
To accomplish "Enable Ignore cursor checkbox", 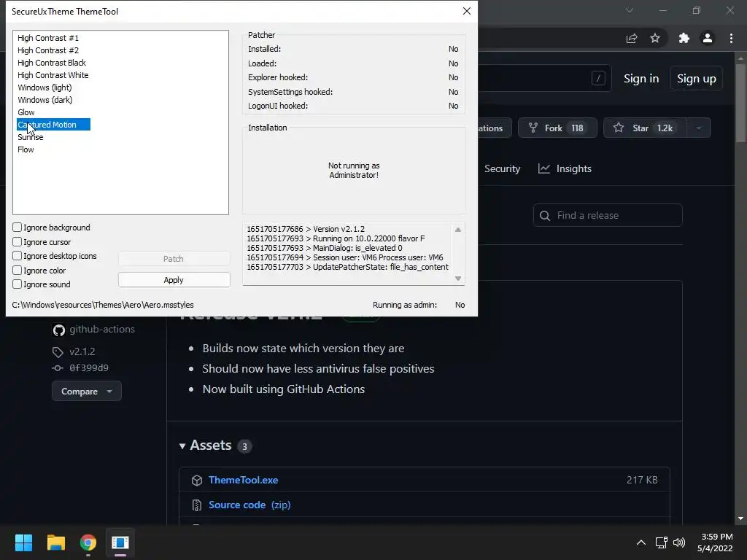I will [x=18, y=242].
